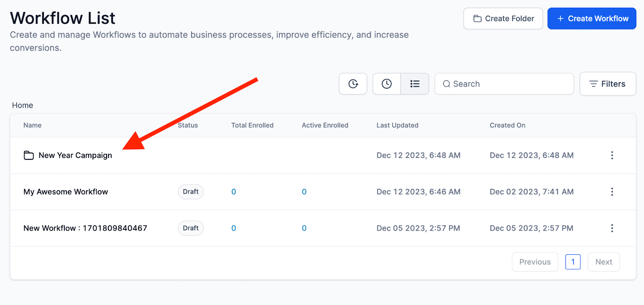644x305 pixels.
Task: Click the Home breadcrumb
Action: (x=23, y=105)
